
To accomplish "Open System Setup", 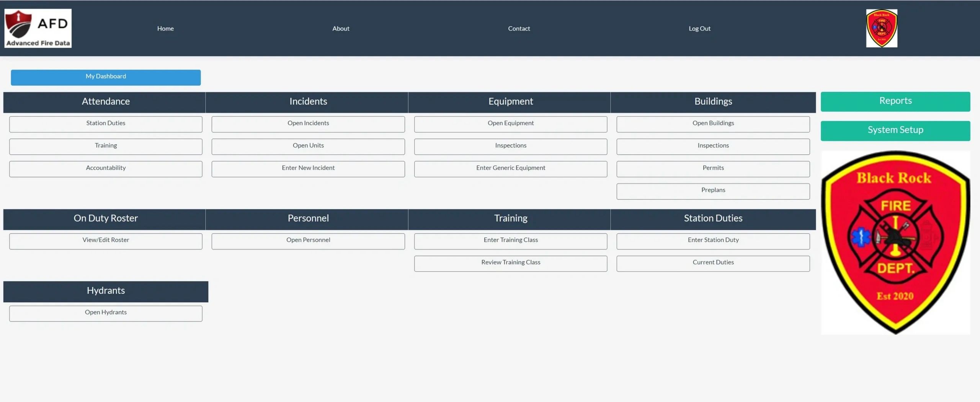I will pyautogui.click(x=895, y=130).
